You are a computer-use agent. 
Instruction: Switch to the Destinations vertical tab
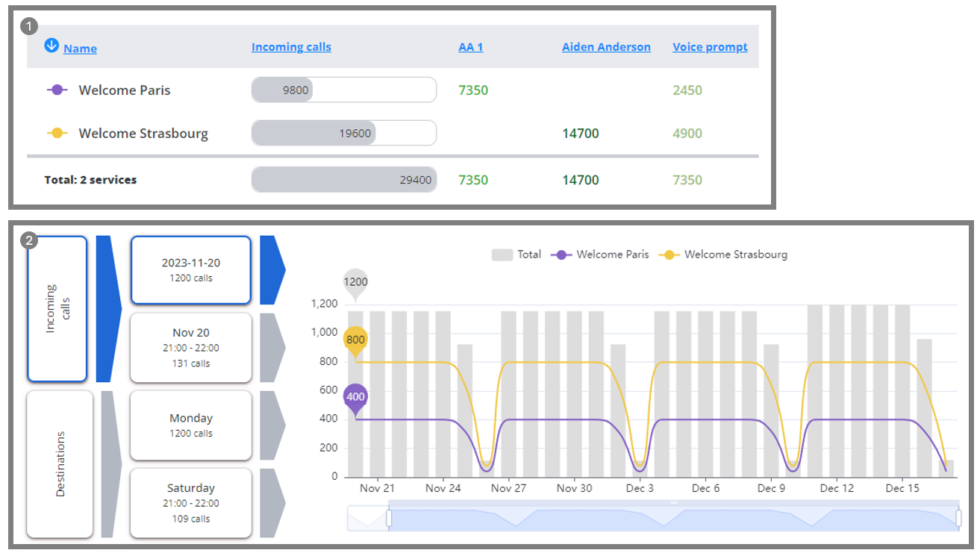[x=60, y=463]
